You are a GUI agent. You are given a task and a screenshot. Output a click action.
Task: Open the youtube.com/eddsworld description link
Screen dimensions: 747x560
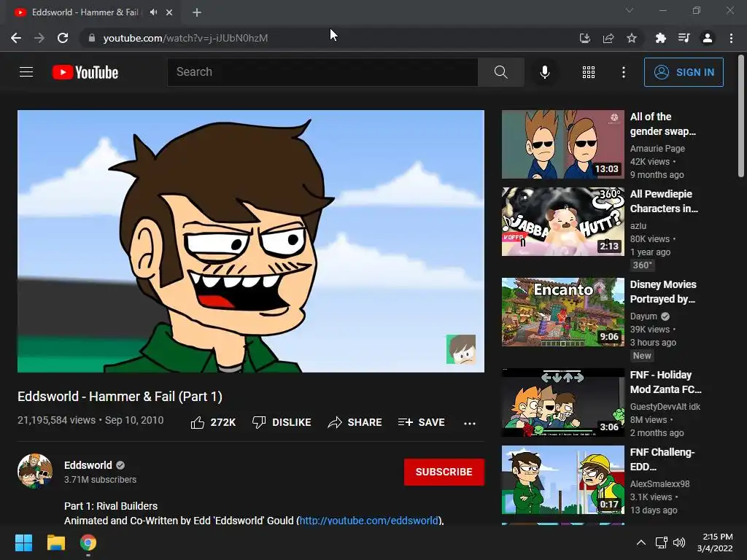pyautogui.click(x=368, y=520)
